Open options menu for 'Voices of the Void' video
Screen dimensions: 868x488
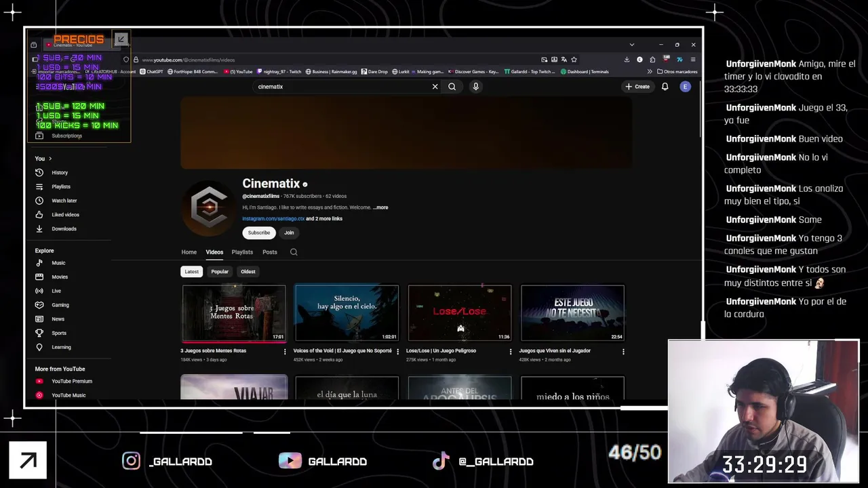point(397,352)
